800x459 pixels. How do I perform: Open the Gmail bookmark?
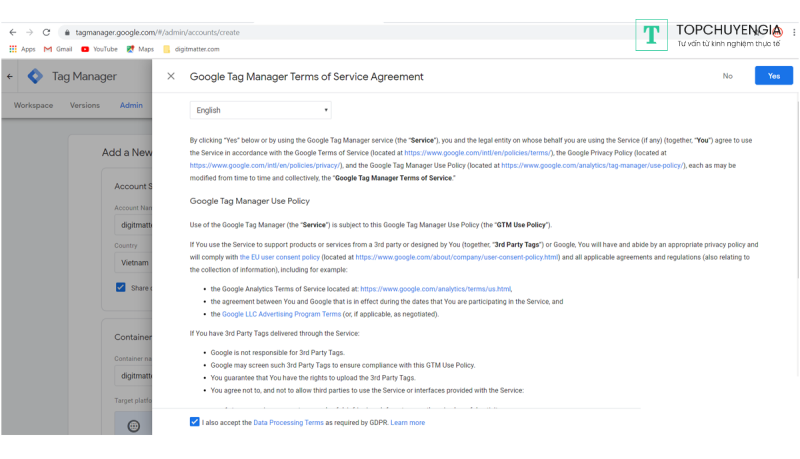57,49
